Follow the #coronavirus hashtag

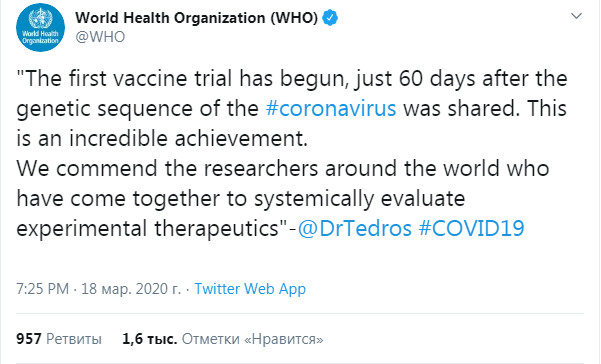click(331, 108)
